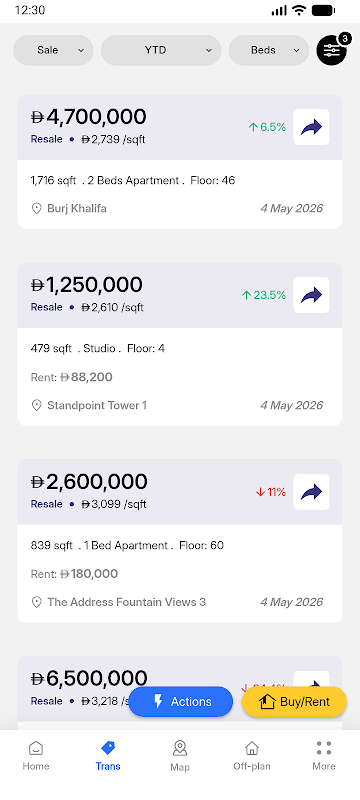Open the Map tab icon
360x800 pixels.
pos(179,748)
